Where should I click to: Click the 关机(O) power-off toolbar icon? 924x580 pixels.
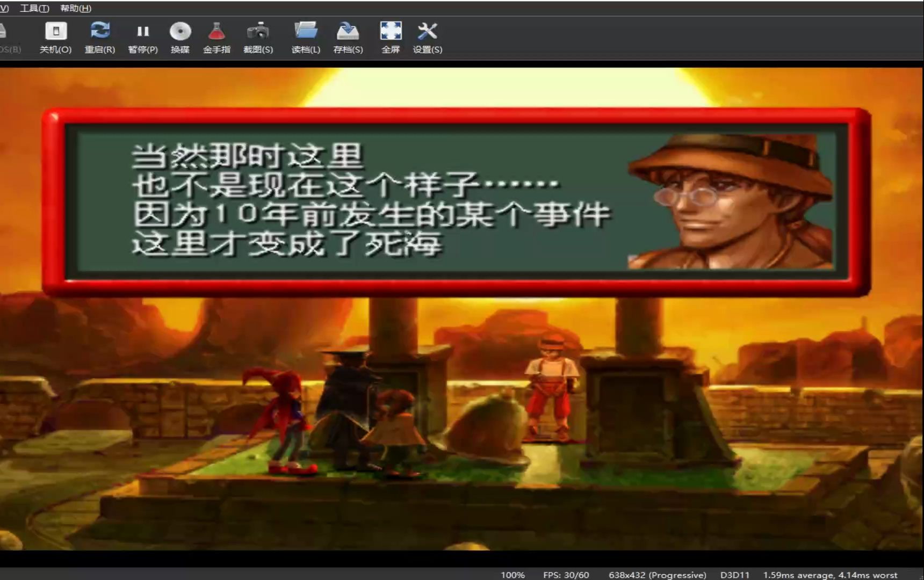(x=56, y=31)
